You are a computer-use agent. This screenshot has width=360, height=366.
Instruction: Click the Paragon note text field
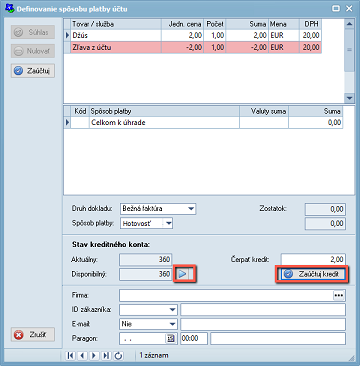(x=278, y=338)
